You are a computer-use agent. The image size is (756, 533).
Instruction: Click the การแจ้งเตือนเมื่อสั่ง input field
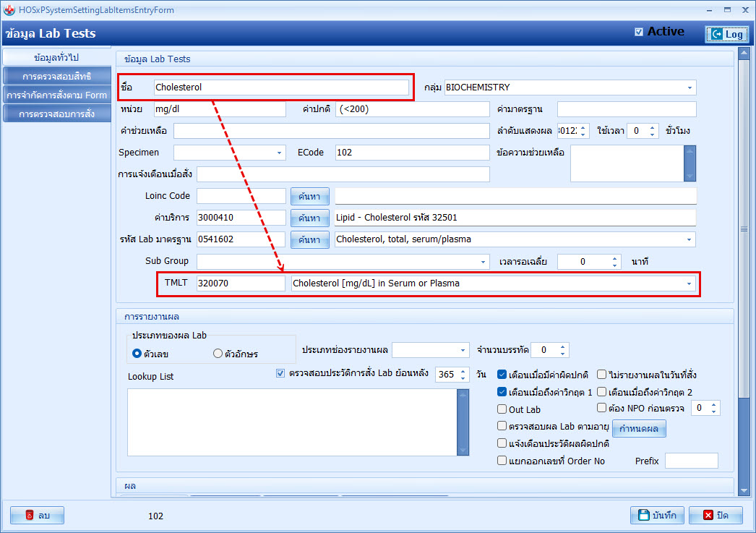click(343, 174)
